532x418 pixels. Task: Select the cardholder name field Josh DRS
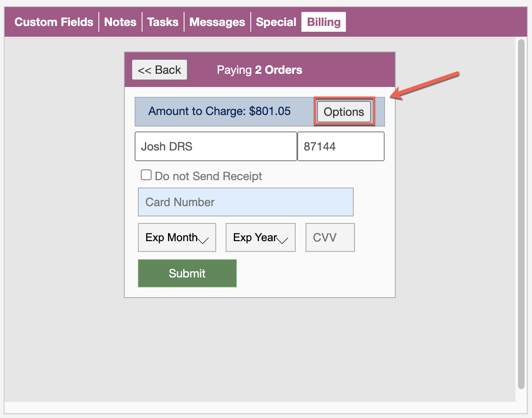coord(216,146)
